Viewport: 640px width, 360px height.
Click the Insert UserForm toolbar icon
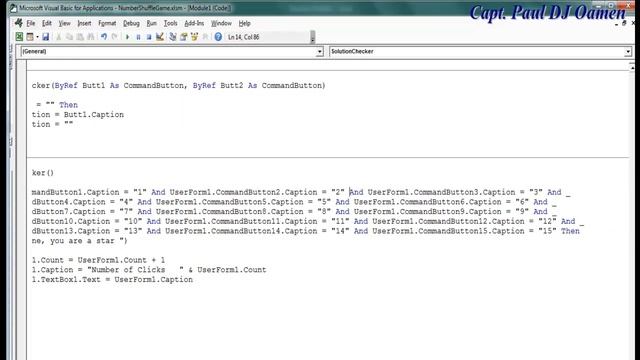(x=30, y=37)
